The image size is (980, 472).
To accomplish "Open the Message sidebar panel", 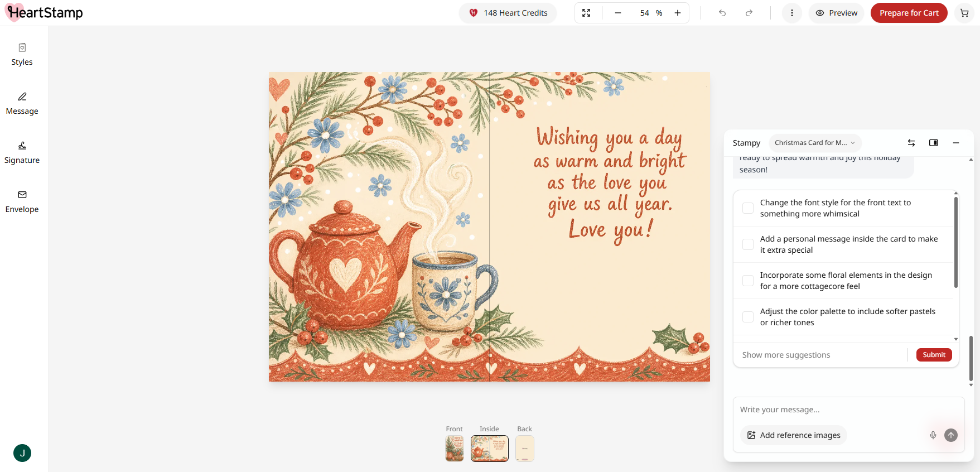I will [22, 104].
